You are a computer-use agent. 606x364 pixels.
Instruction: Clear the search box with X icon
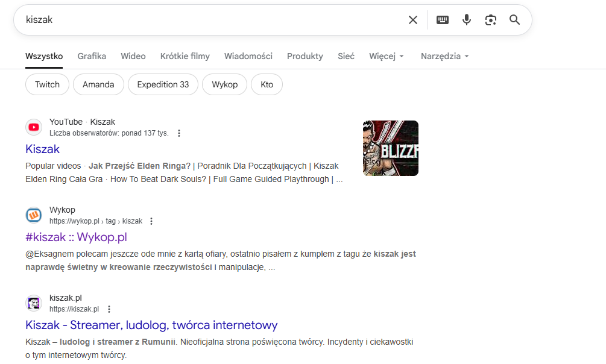tap(413, 20)
